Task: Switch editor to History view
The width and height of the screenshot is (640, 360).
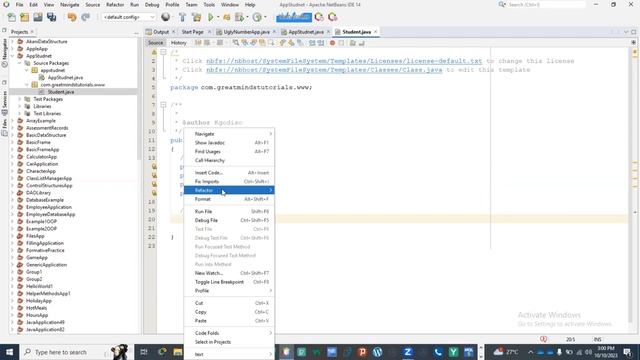Action: [178, 43]
